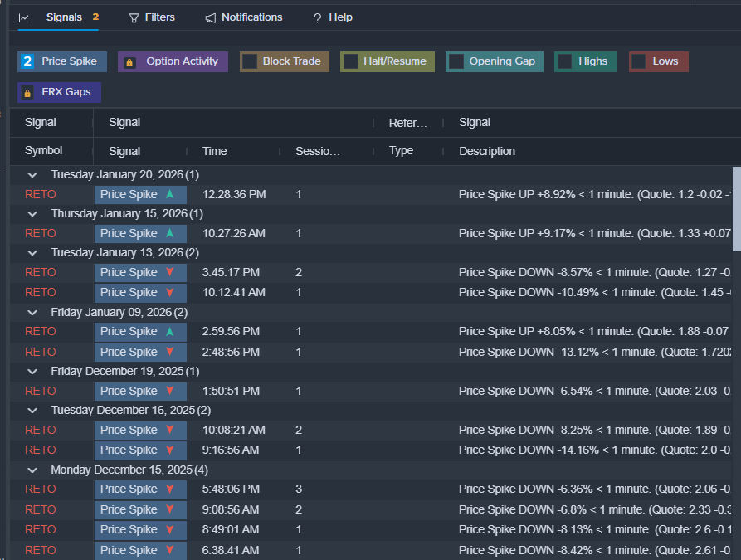Screen dimensions: 741x560
Task: Click the down arrow on the 3:45:17 PM Price Spike
Action: 170,272
